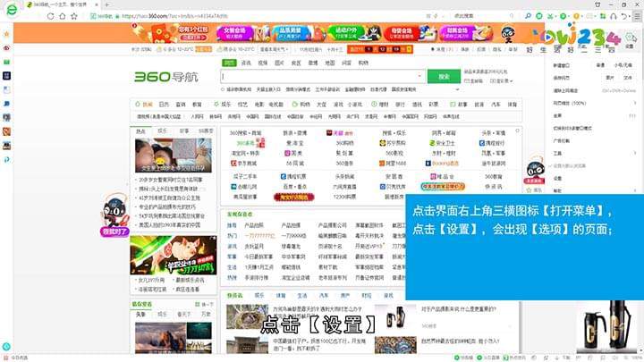The width and height of the screenshot is (644, 362).
Task: Click the refresh page icon
Action: click(50, 16)
